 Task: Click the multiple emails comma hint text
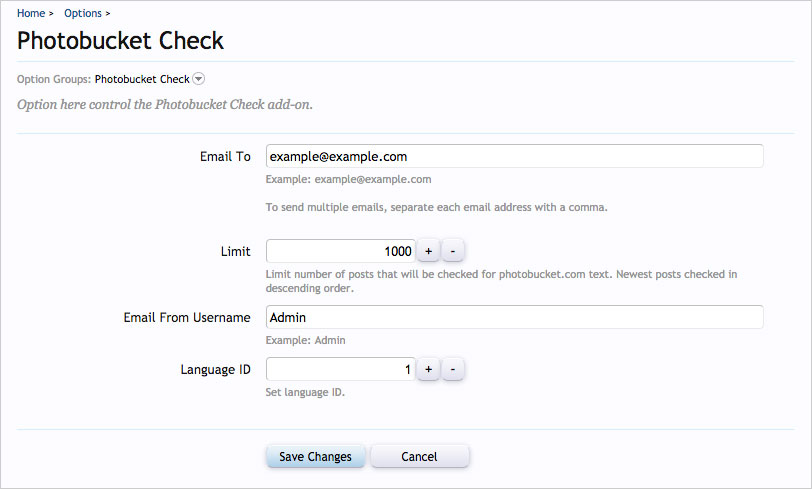(437, 207)
